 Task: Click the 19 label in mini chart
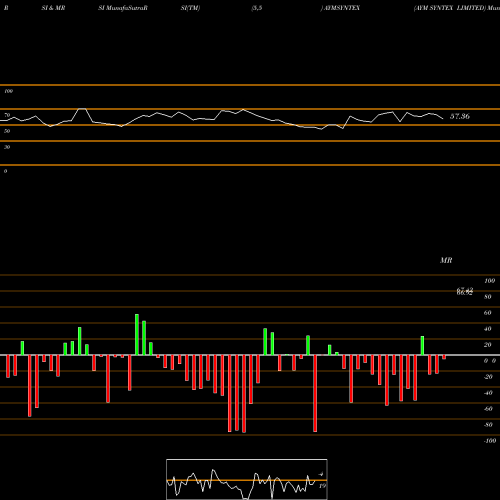coord(322,486)
